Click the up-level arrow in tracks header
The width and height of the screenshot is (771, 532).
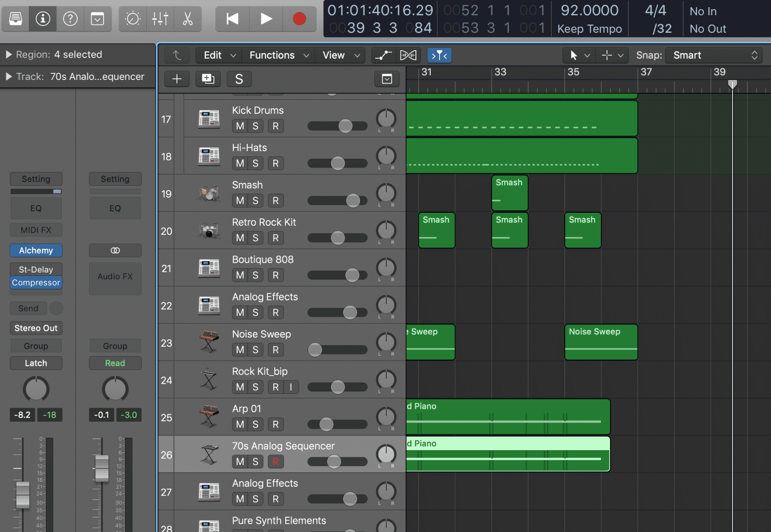[x=177, y=55]
